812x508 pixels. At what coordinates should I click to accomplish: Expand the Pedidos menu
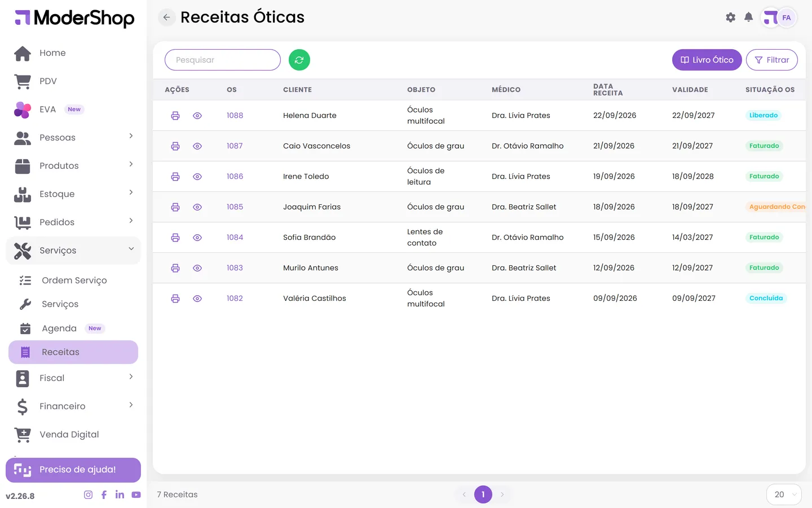[x=73, y=222]
